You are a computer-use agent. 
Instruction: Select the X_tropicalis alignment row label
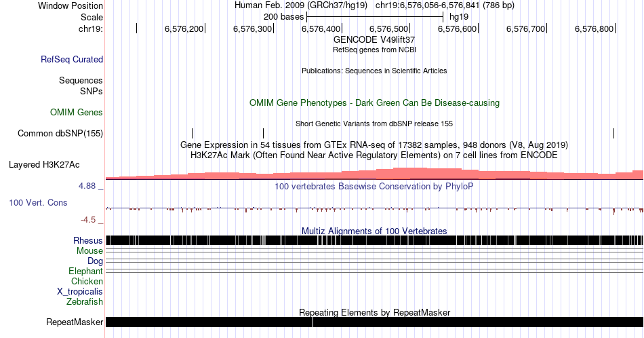point(80,292)
